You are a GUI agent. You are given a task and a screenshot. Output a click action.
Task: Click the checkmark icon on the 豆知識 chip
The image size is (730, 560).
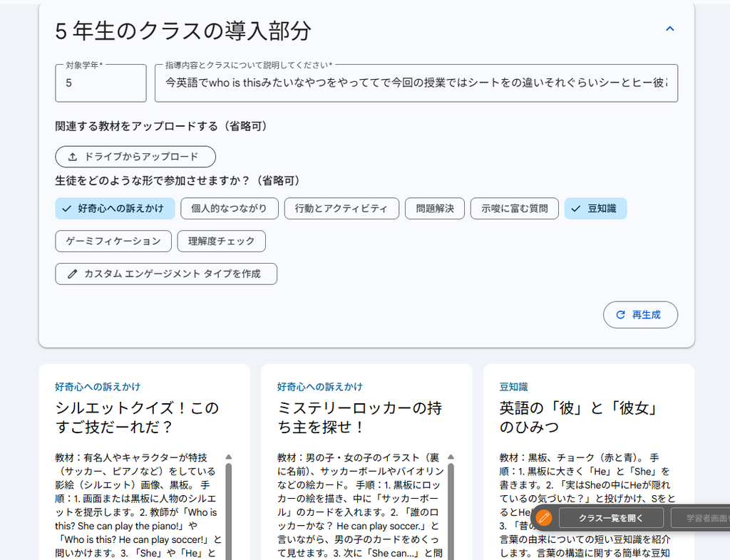(576, 208)
